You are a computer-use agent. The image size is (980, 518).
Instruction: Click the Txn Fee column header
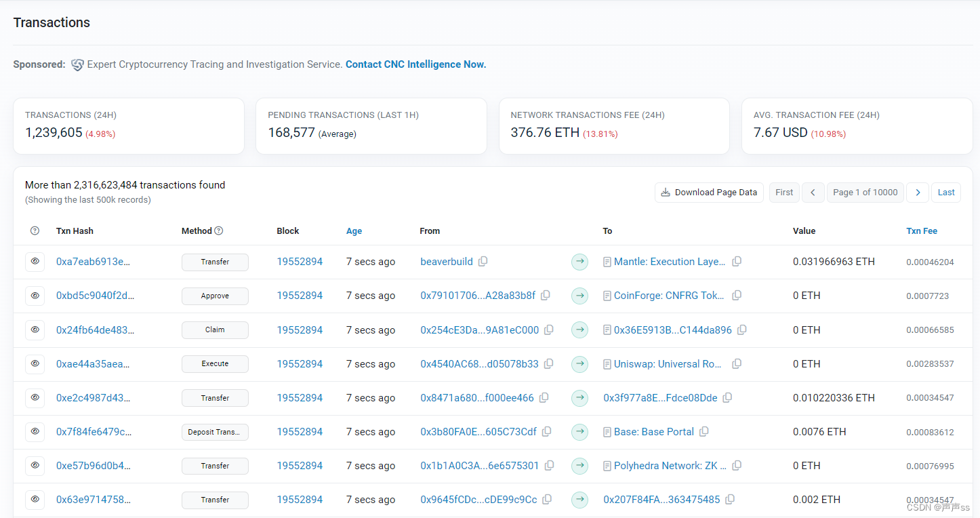(x=922, y=231)
